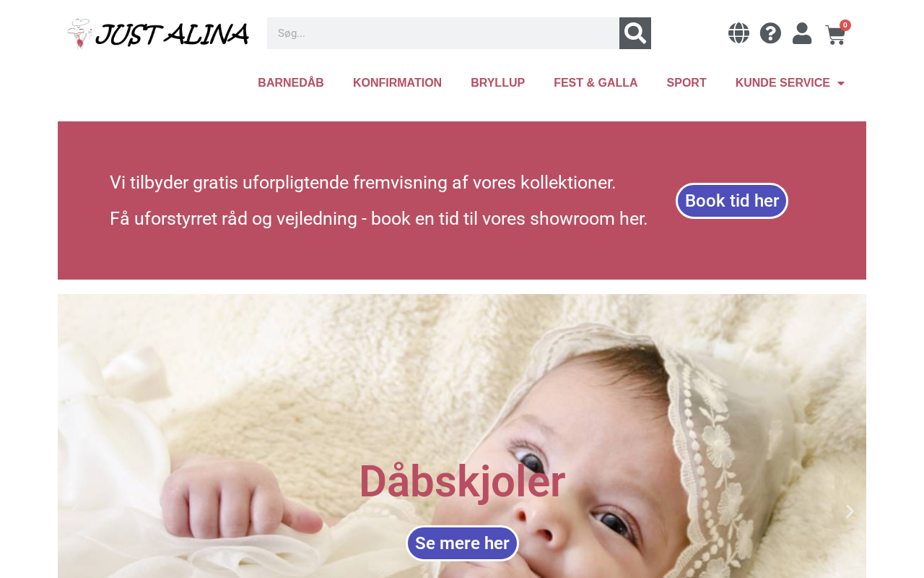Select the Fest & Galla menu item
This screenshot has height=578, width=924.
tap(596, 83)
